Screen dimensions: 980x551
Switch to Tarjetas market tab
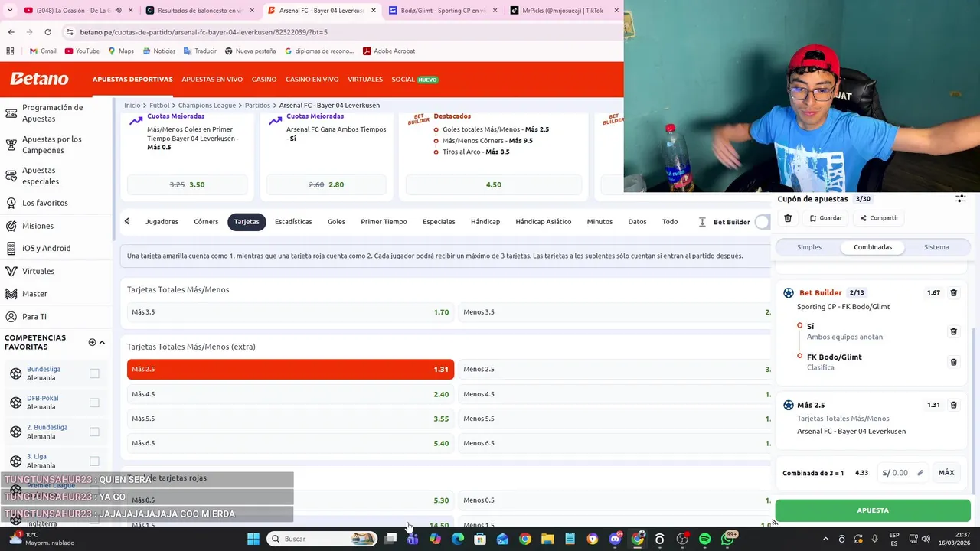point(247,222)
